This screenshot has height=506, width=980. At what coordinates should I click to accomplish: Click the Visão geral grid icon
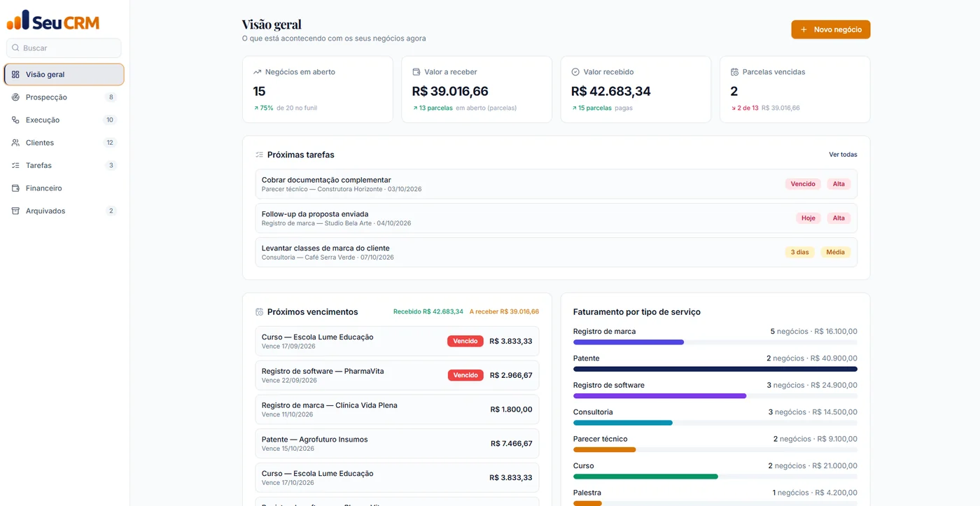click(15, 74)
